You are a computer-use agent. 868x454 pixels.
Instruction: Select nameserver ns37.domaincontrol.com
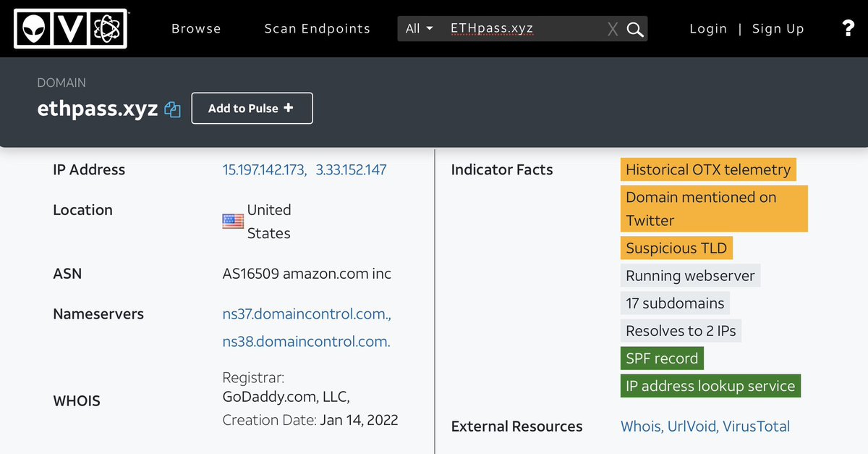(307, 314)
